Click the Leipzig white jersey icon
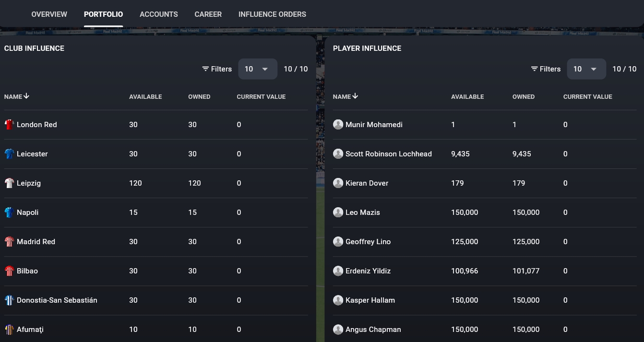The height and width of the screenshot is (342, 644). pos(9,183)
